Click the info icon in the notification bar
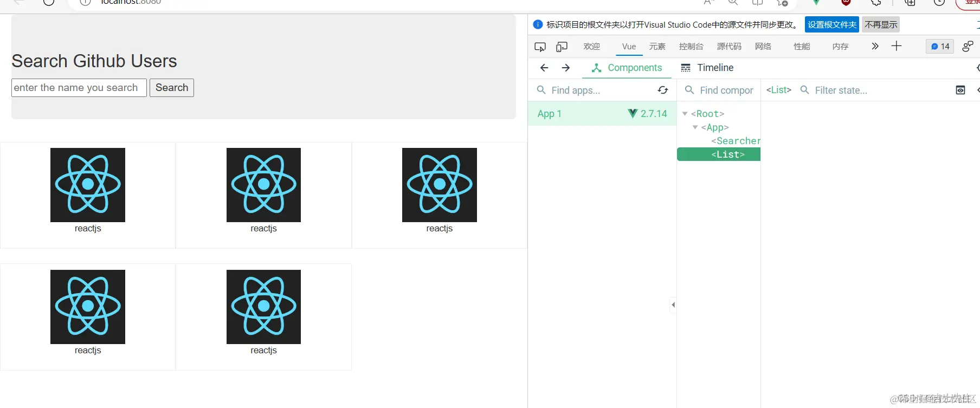The width and height of the screenshot is (980, 408). click(x=538, y=24)
